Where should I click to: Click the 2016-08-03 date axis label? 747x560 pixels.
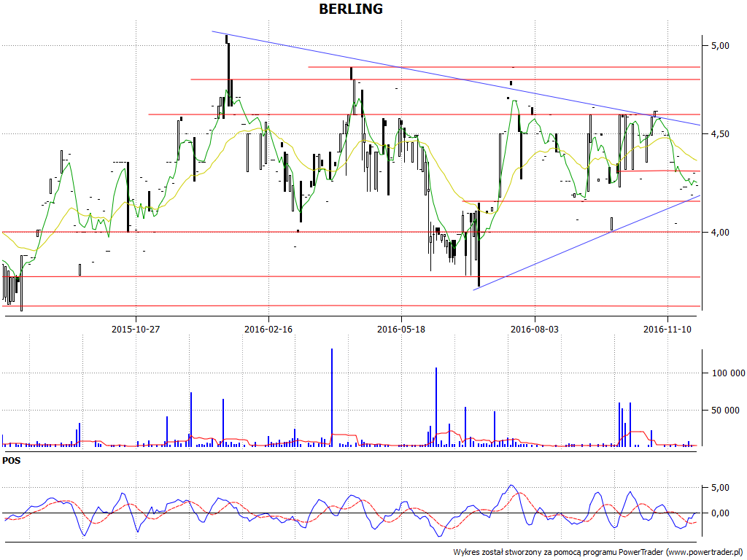(x=535, y=329)
